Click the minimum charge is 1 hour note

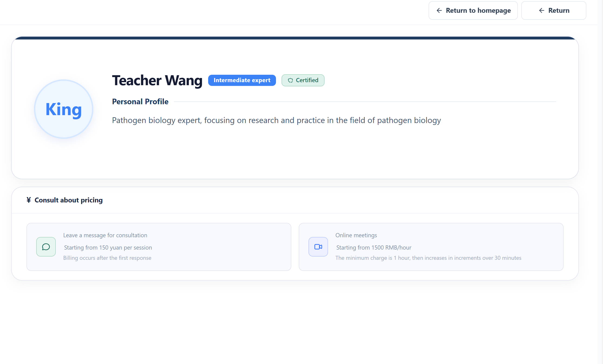click(428, 258)
